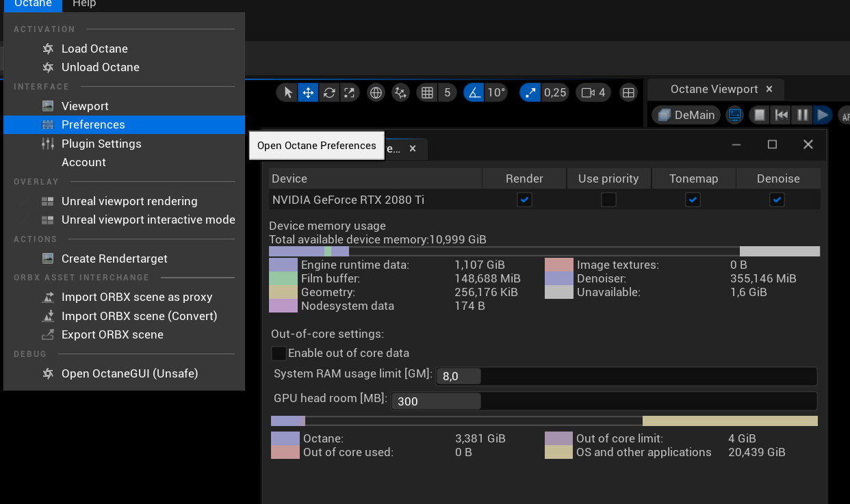Open Account menu entry
The image size is (850, 504).
(83, 162)
